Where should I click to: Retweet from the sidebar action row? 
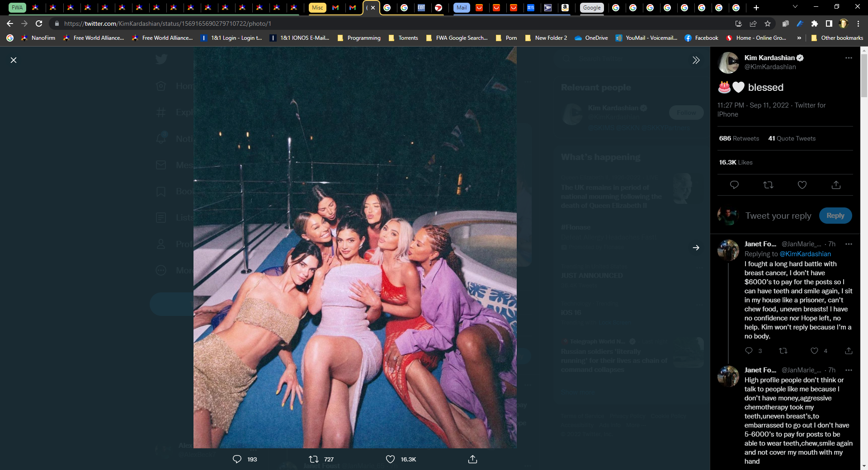(x=768, y=185)
